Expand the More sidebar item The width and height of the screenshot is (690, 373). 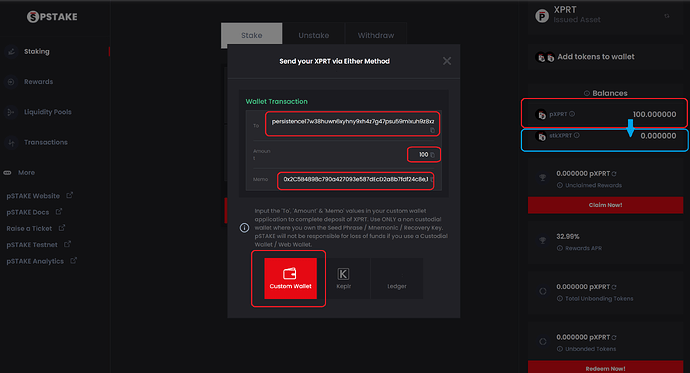26,172
